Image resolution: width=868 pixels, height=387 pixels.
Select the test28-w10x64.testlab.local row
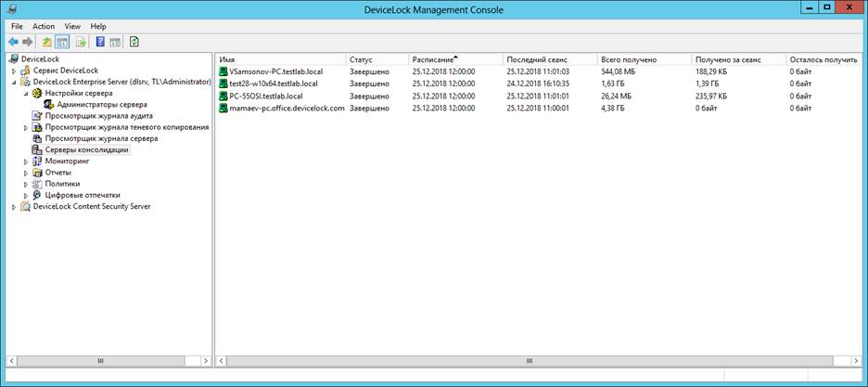539,84
